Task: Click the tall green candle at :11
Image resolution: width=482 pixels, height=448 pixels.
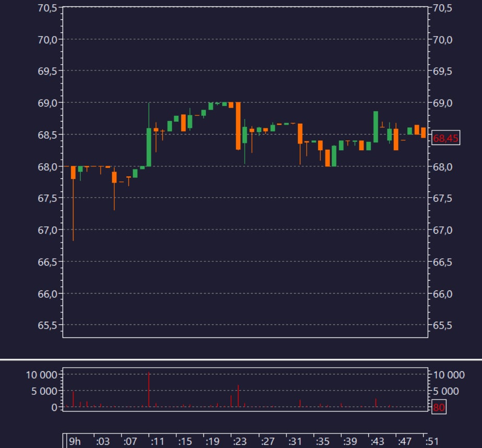Action: pyautogui.click(x=149, y=147)
